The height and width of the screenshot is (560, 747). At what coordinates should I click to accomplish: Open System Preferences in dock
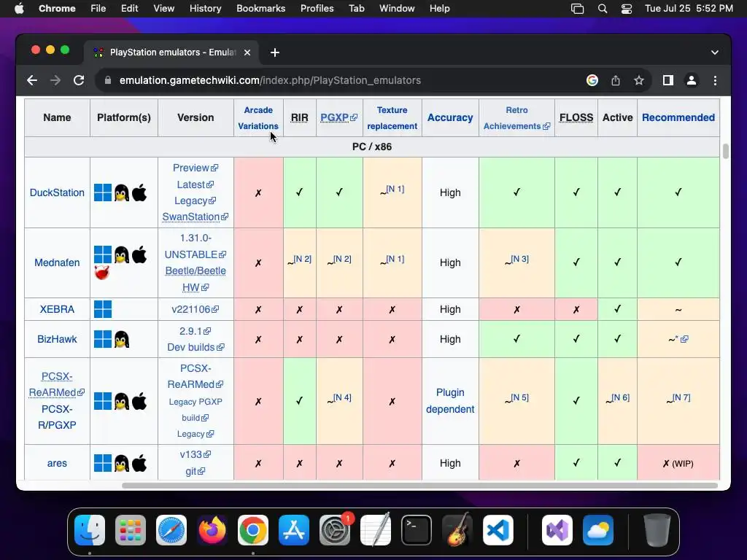(335, 530)
